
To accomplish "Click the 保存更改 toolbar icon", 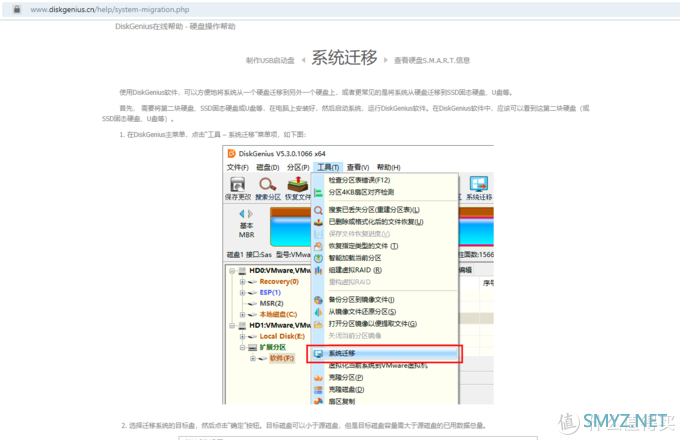I will tap(237, 184).
